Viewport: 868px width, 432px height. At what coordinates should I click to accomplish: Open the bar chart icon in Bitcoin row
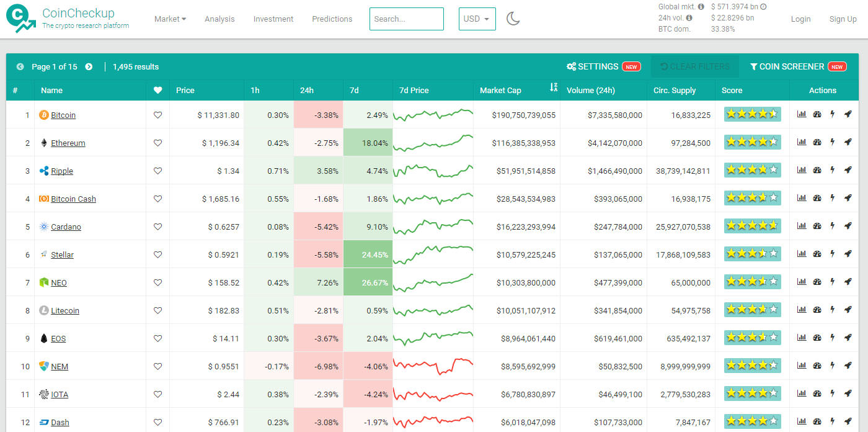point(802,114)
